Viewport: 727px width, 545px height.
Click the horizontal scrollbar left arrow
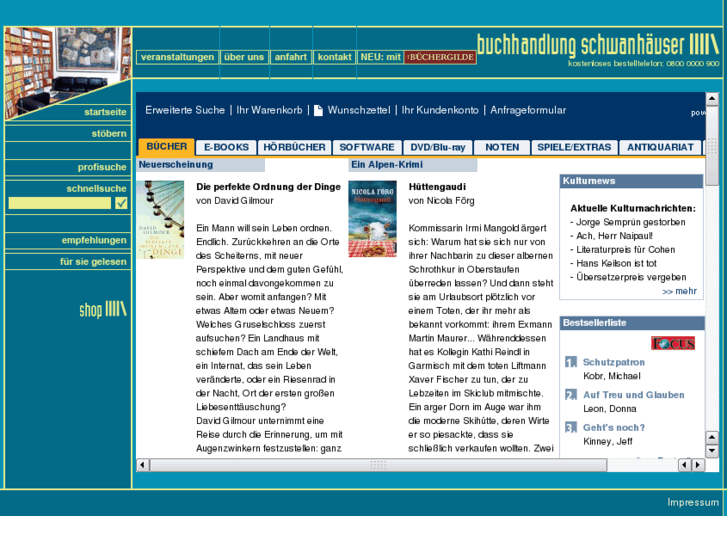[x=143, y=465]
